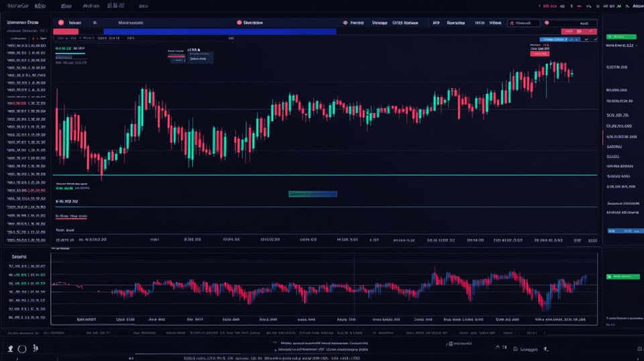This screenshot has height=361, width=644.
Task: Click the red-underlined indicator label below the chart
Action: tap(71, 216)
